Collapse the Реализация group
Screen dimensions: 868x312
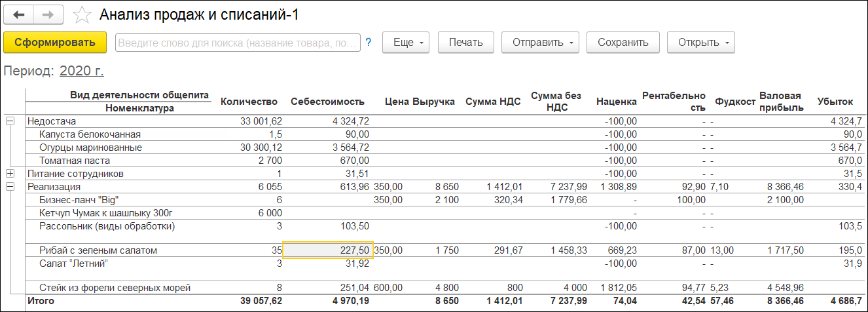[10, 187]
